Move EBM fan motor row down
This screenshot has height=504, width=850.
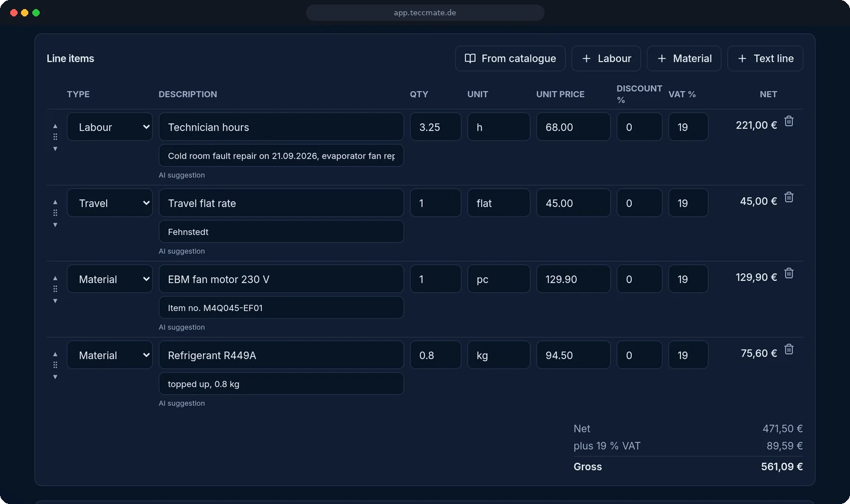click(x=55, y=301)
